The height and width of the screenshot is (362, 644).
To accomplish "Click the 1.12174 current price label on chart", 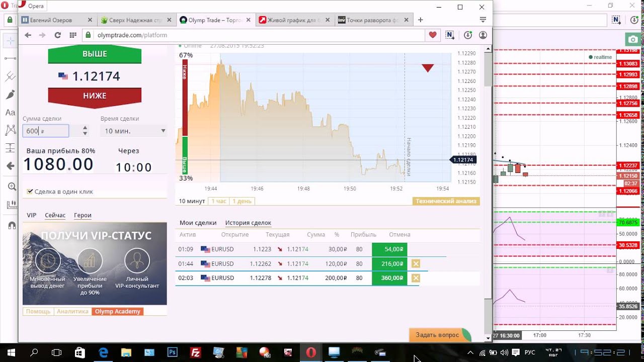I will (x=463, y=160).
